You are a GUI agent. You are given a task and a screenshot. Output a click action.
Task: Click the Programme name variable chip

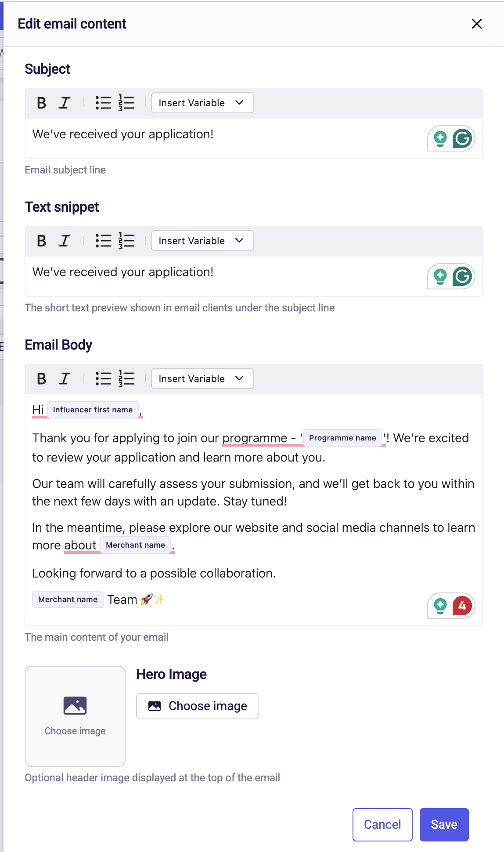click(343, 437)
